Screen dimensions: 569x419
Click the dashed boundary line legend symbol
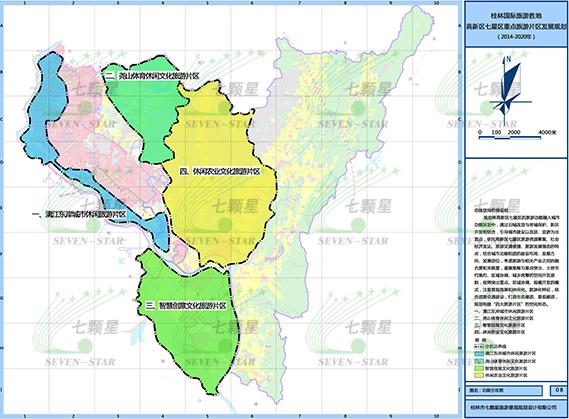479,346
